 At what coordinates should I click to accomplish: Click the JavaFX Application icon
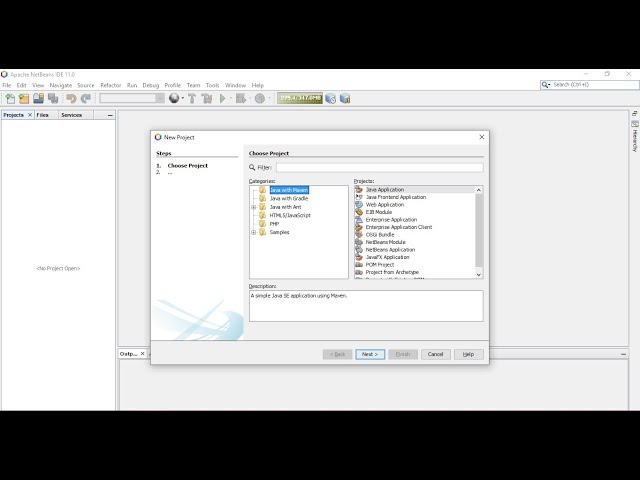pos(359,257)
